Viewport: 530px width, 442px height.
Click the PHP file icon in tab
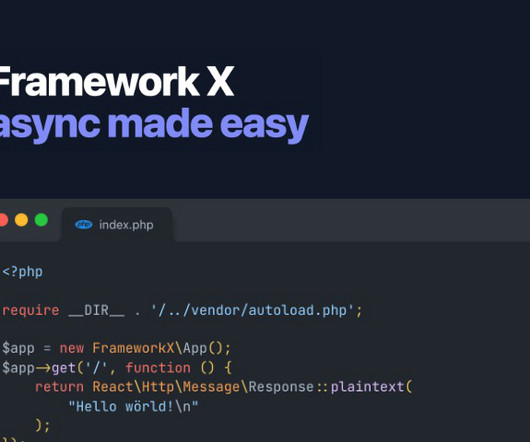pos(83,224)
